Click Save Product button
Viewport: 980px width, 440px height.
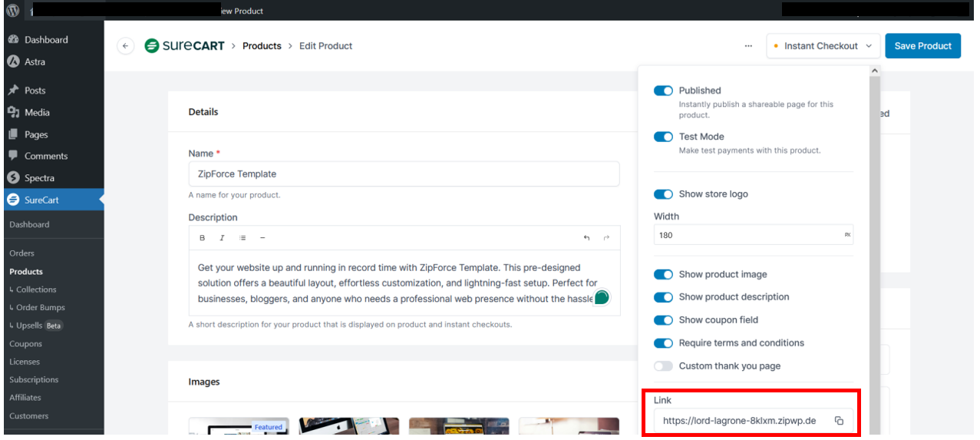(x=923, y=46)
